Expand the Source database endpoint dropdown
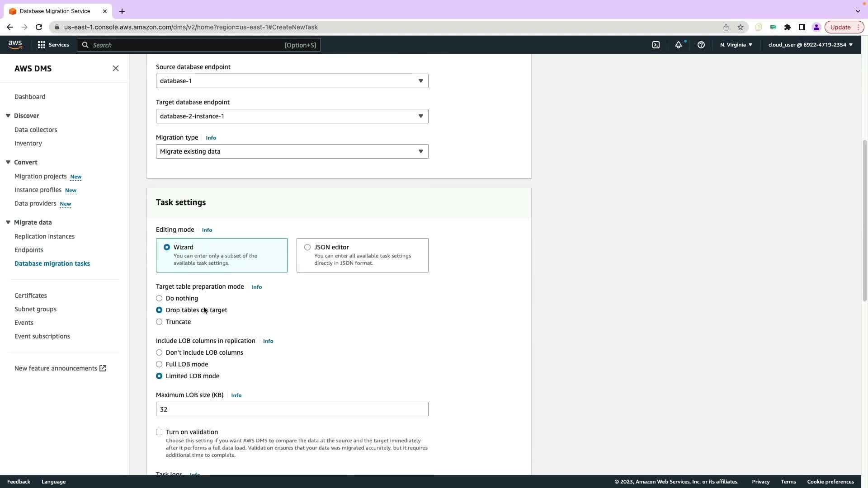 click(292, 81)
